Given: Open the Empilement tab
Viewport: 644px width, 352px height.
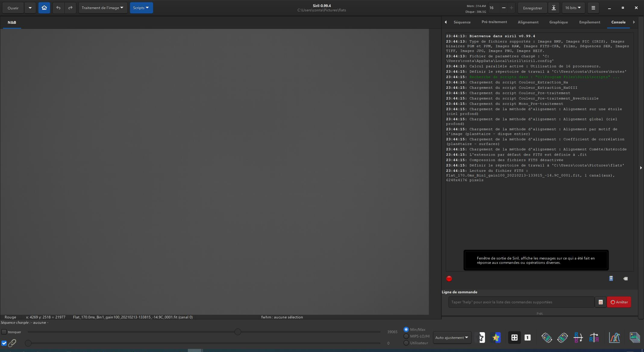Looking at the screenshot, I should 589,22.
